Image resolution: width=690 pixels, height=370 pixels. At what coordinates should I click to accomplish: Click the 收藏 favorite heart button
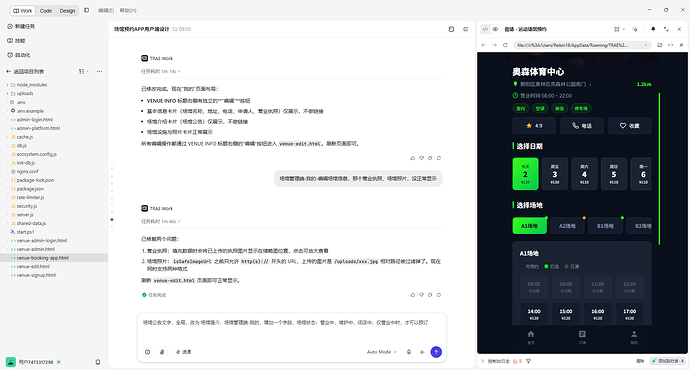click(629, 126)
